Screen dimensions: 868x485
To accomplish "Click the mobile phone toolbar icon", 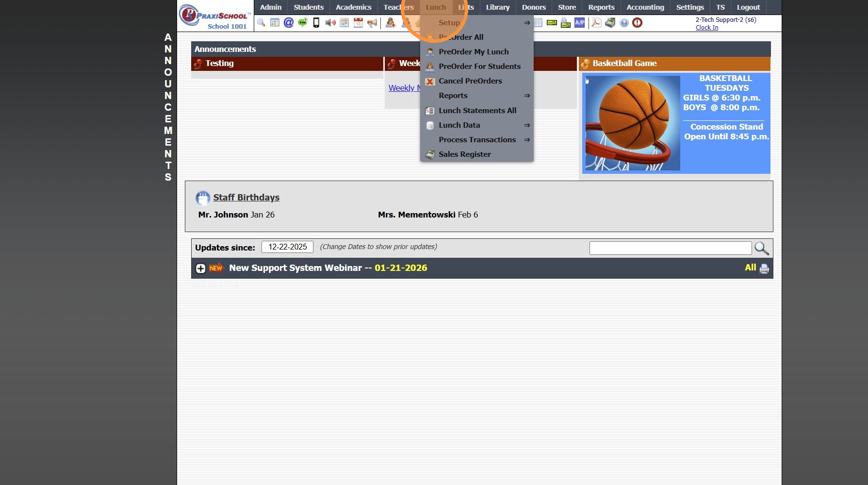I will coord(316,22).
